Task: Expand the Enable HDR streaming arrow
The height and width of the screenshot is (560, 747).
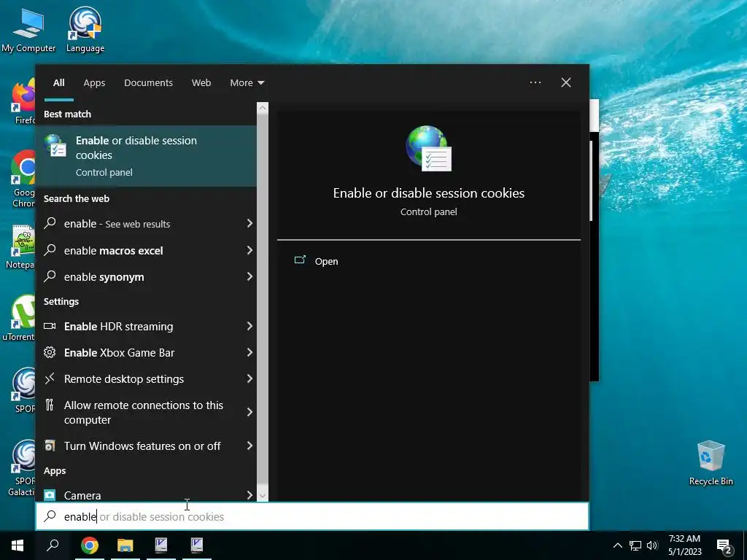Action: pos(249,326)
